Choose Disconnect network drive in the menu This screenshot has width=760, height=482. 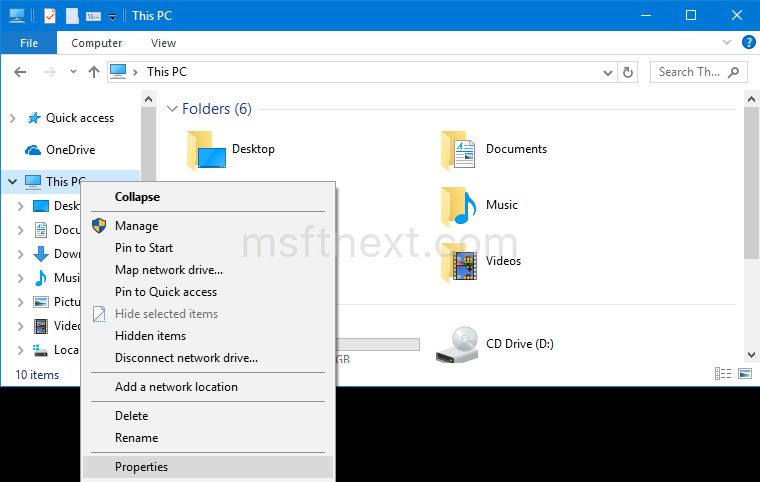coord(208,358)
